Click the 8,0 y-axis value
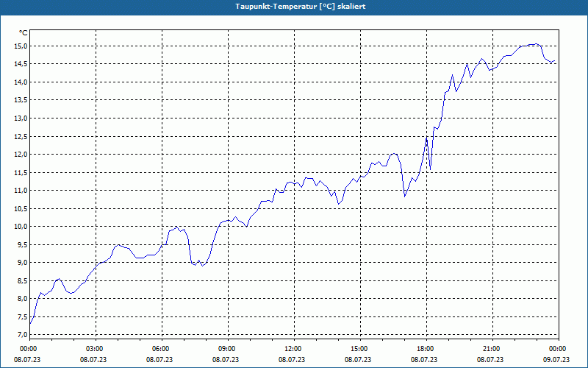The width and height of the screenshot is (588, 368). [23, 299]
